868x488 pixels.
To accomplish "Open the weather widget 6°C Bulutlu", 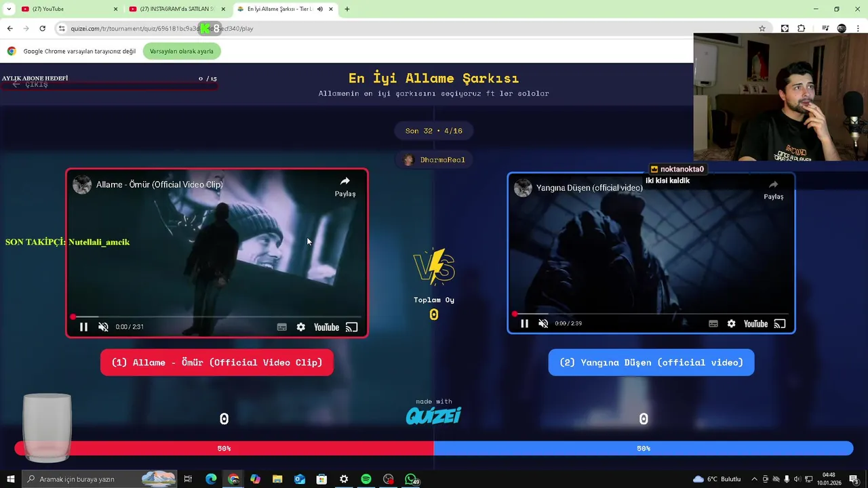I will (717, 479).
